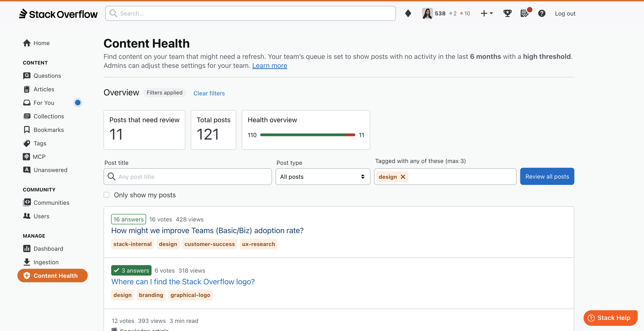Open the diamond icon in the header

pos(408,13)
